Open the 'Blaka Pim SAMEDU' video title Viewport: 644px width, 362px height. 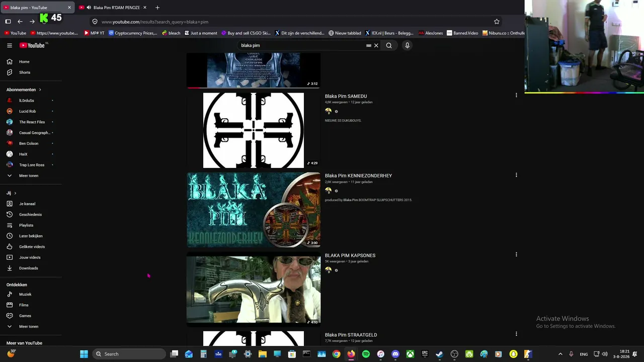click(346, 96)
